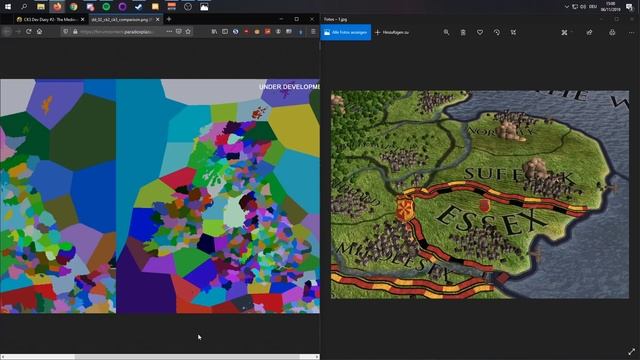Image resolution: width=640 pixels, height=360 pixels.
Task: Open the Windows notification center
Action: tap(629, 7)
